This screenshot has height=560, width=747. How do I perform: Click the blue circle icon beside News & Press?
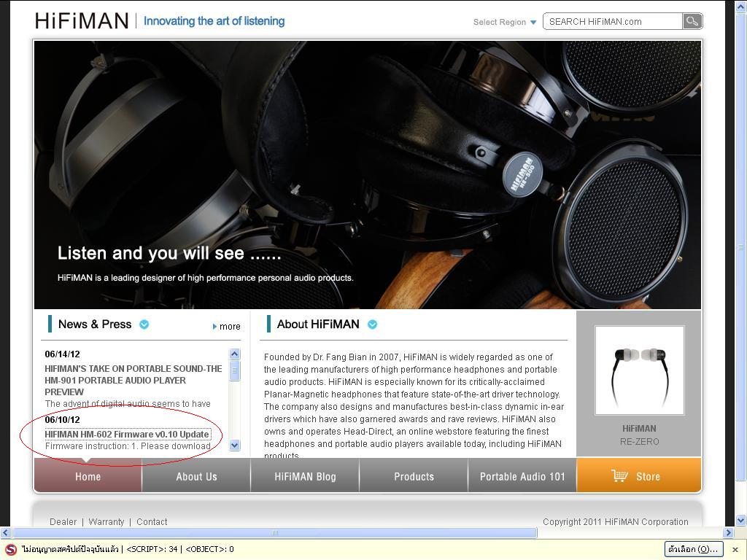(x=144, y=324)
